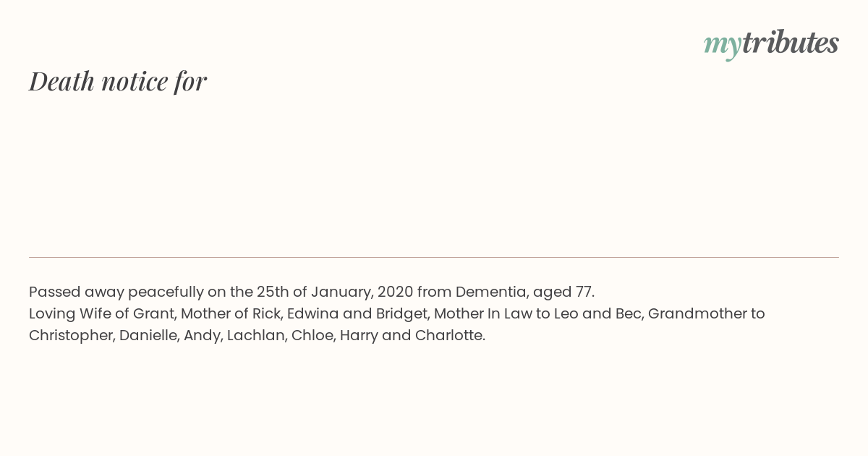
Task: Click the "tributes" part of the logo
Action: click(x=791, y=43)
